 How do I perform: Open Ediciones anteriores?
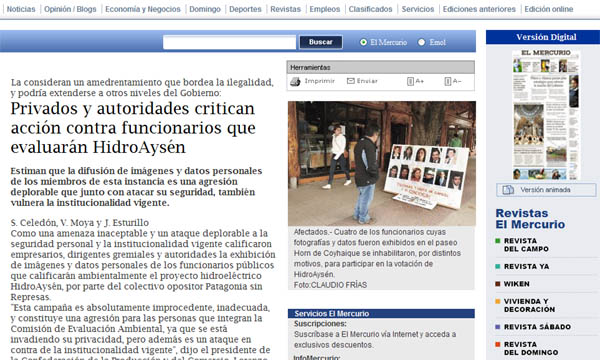pos(479,9)
